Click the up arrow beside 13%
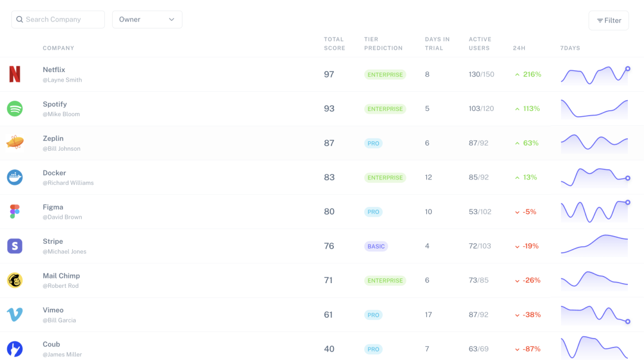 coord(517,178)
